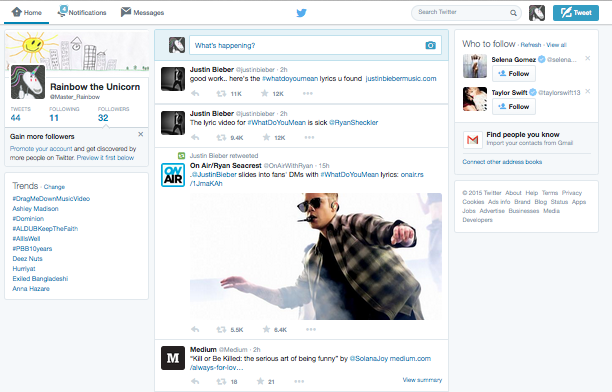
Task: Reply to Justin Bieber's first tweet
Action: coord(195,93)
